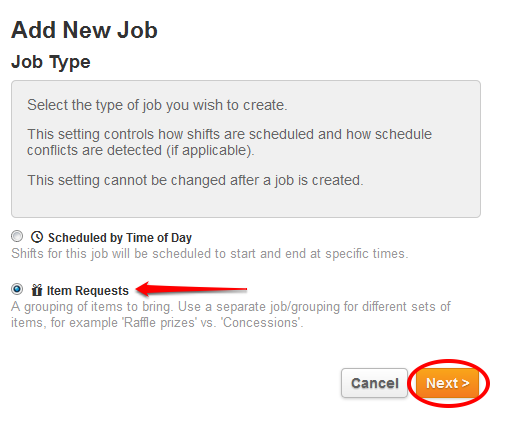Click the '>' symbol on the Next button
This screenshot has height=446, width=522.
pyautogui.click(x=466, y=383)
